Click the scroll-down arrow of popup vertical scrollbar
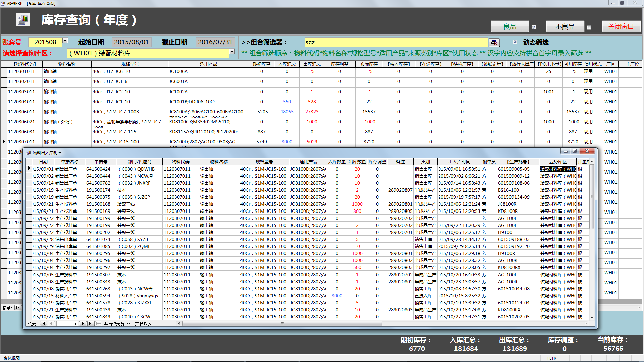644x362 pixels. 592,318
